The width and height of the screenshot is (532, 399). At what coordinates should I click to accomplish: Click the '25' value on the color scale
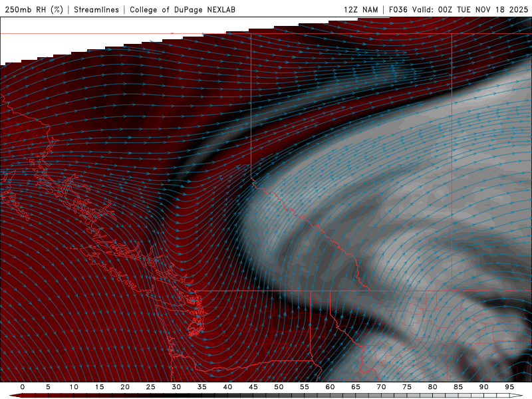tap(151, 387)
